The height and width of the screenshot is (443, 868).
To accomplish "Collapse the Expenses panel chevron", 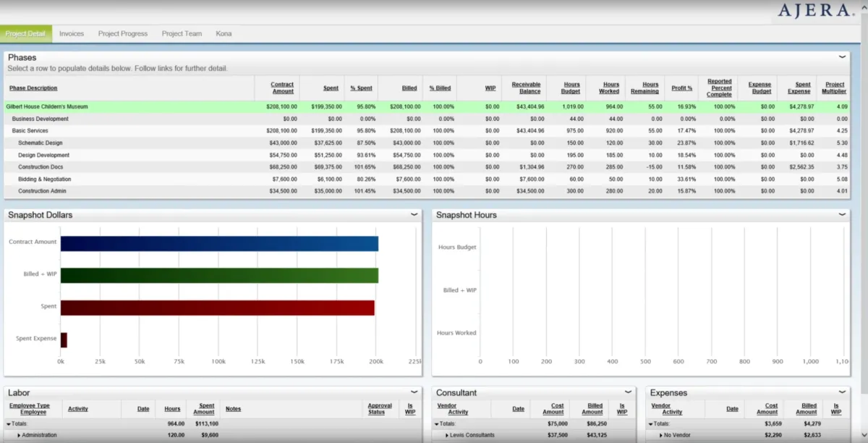I will click(x=842, y=392).
